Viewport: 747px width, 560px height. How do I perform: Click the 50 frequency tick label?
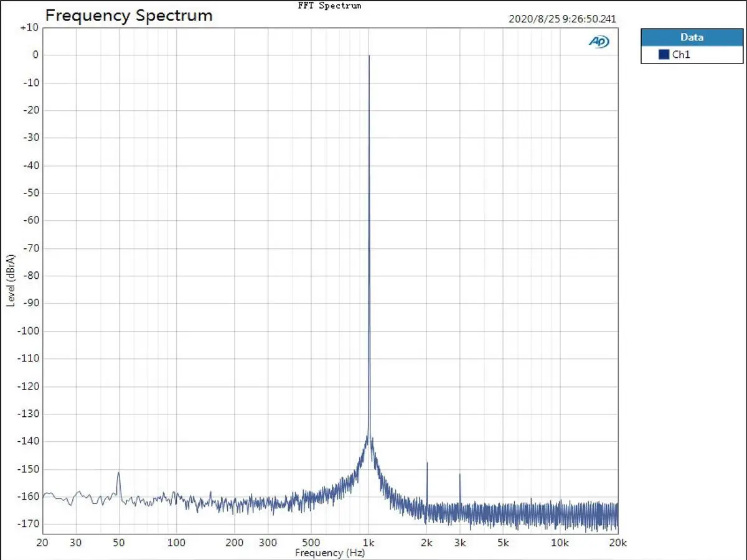118,543
